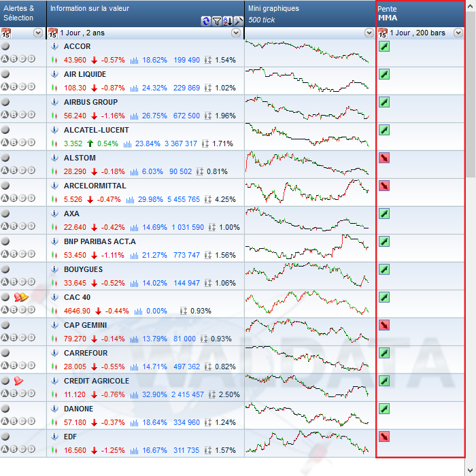Screen dimensions: 476x476
Task: Toggle list C button on AXA row
Action: 22,226
